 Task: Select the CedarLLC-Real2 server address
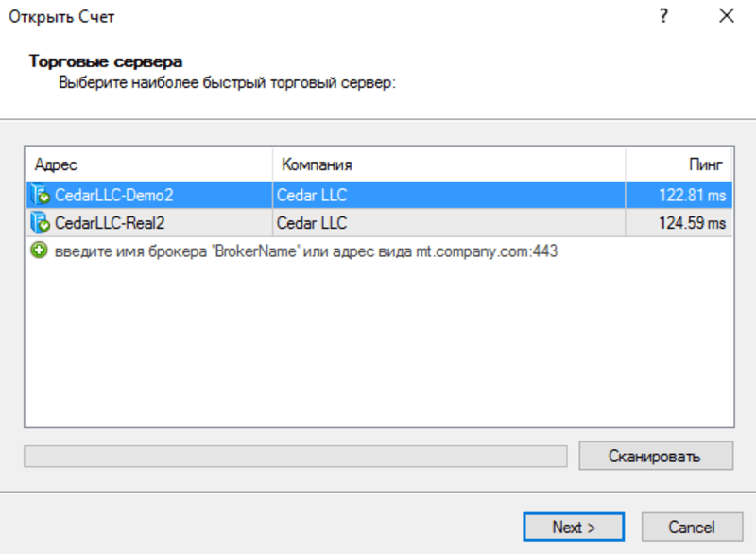(110, 223)
